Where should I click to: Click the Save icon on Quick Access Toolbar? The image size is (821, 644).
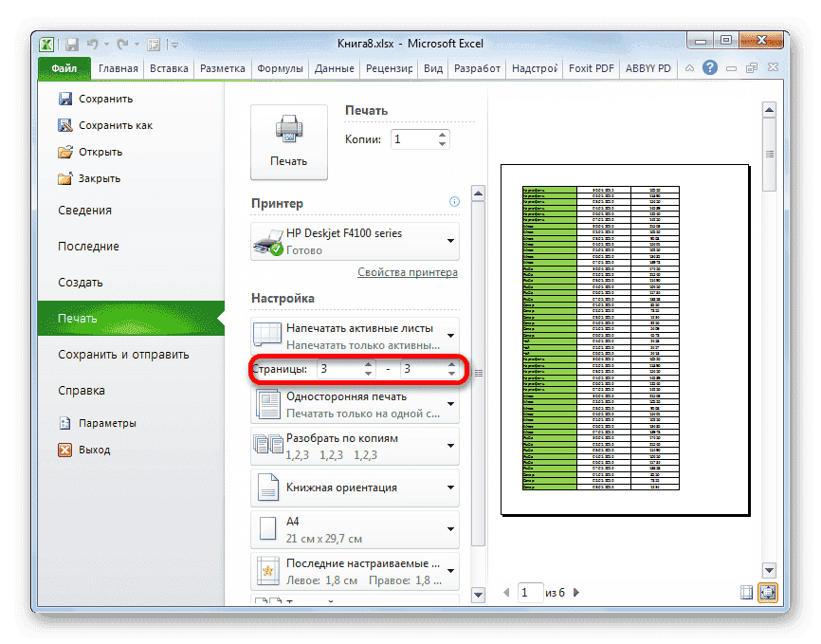pyautogui.click(x=72, y=44)
